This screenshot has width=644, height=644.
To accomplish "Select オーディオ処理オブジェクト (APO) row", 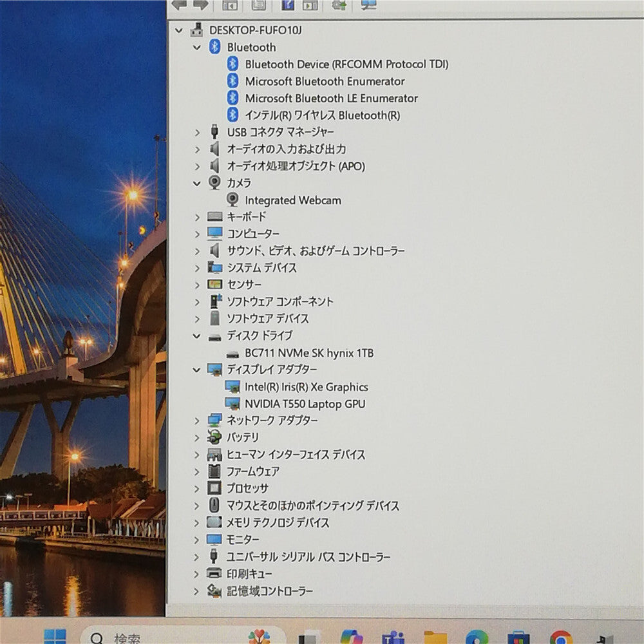I will point(296,166).
